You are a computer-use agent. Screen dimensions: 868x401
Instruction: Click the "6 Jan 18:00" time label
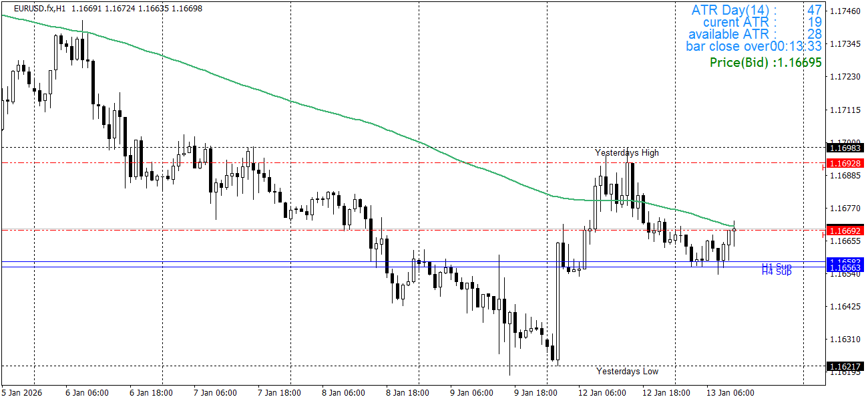151,393
